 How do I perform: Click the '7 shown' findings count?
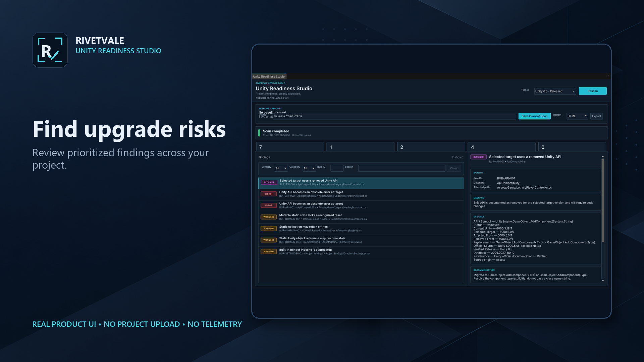pos(457,157)
